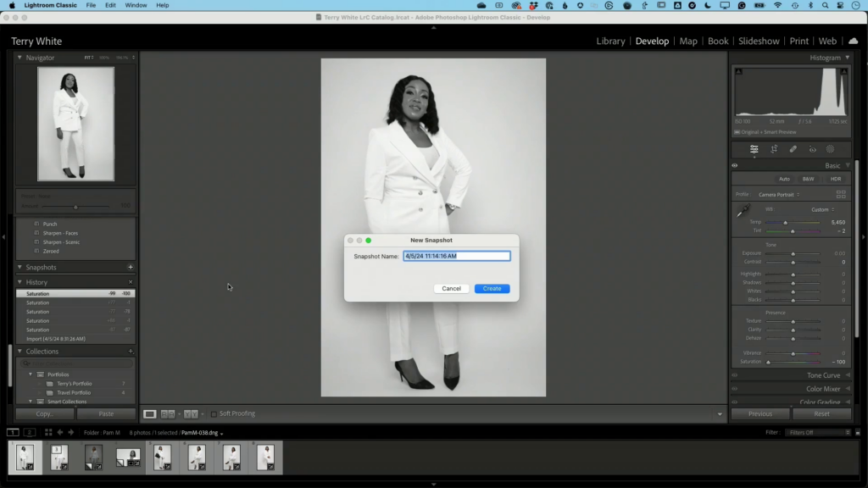This screenshot has height=488, width=868.
Task: Collapse the Histogram panel
Action: click(x=847, y=58)
